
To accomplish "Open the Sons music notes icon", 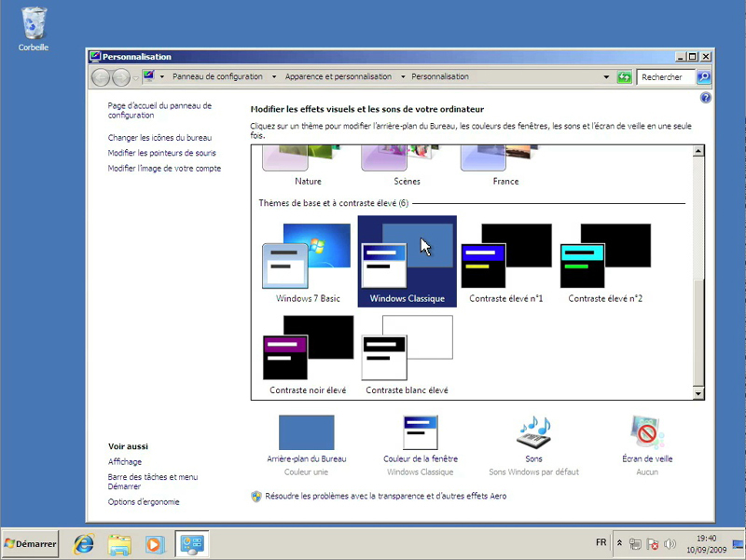I will tap(533, 432).
